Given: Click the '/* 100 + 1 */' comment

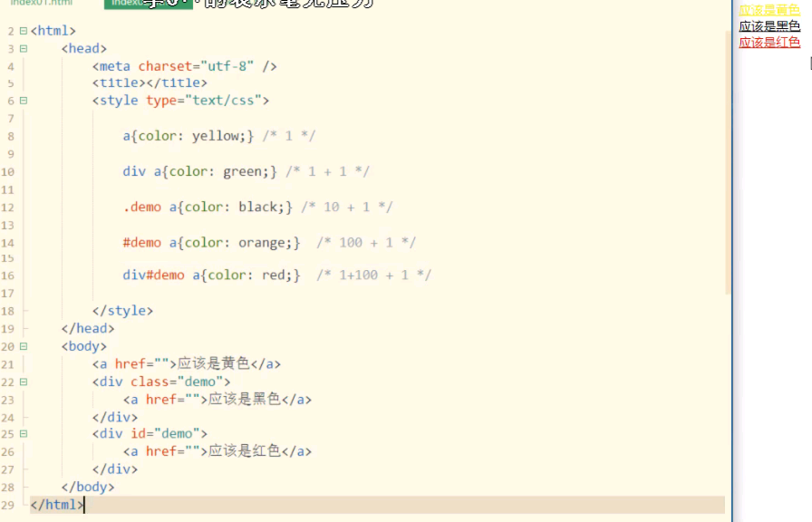Looking at the screenshot, I should (x=366, y=242).
